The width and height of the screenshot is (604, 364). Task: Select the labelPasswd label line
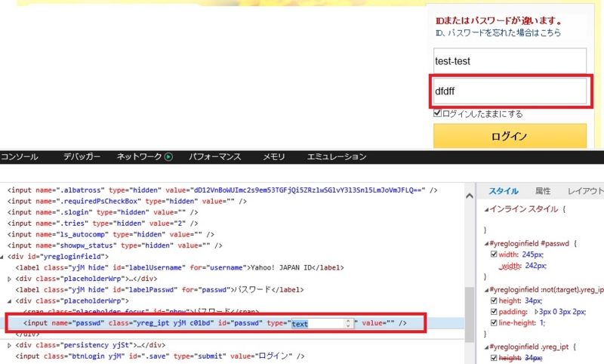159,290
